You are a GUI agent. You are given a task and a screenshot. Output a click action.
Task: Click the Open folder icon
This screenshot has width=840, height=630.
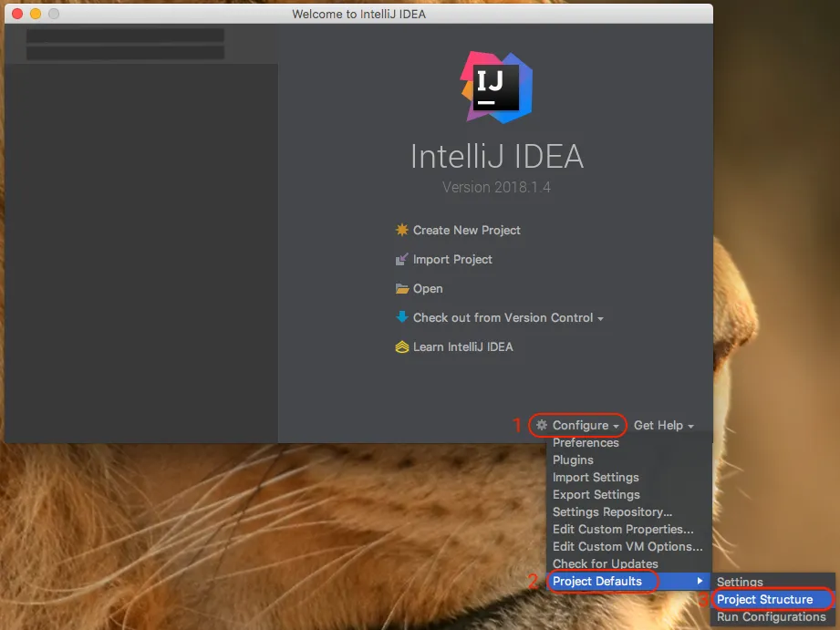(402, 289)
